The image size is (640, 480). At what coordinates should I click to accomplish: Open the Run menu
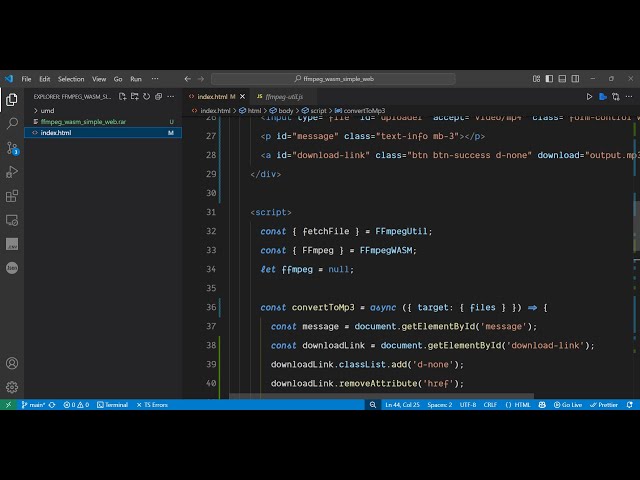[136, 79]
